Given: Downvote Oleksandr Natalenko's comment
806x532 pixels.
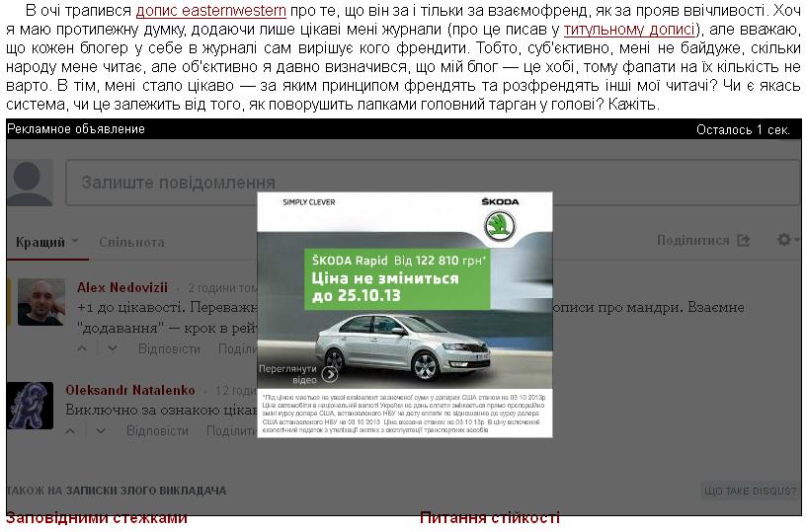Looking at the screenshot, I should pyautogui.click(x=101, y=431).
